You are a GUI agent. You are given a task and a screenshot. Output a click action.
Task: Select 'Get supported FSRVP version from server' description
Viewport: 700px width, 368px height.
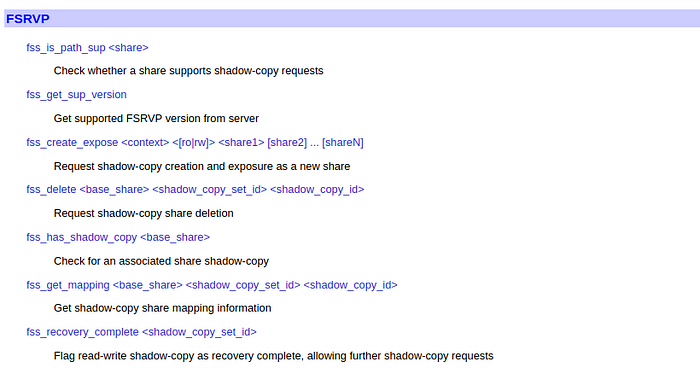click(x=156, y=118)
